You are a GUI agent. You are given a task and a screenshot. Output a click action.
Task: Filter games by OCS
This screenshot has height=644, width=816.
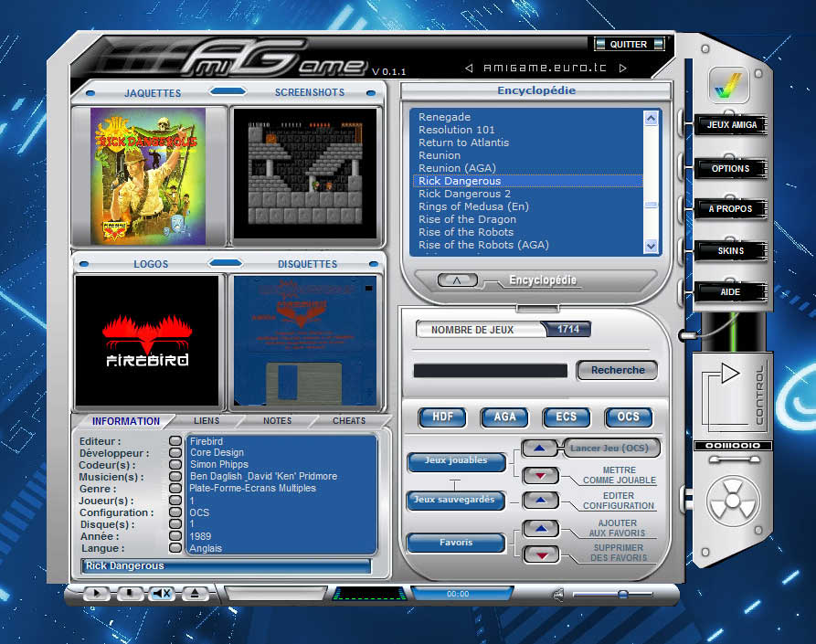coord(628,417)
